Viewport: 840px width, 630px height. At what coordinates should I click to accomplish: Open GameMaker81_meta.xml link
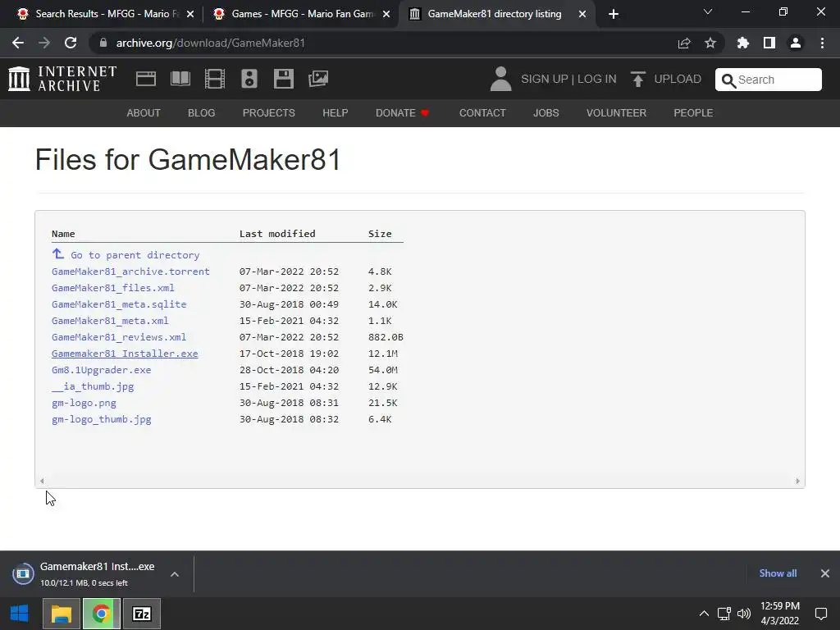(x=110, y=321)
